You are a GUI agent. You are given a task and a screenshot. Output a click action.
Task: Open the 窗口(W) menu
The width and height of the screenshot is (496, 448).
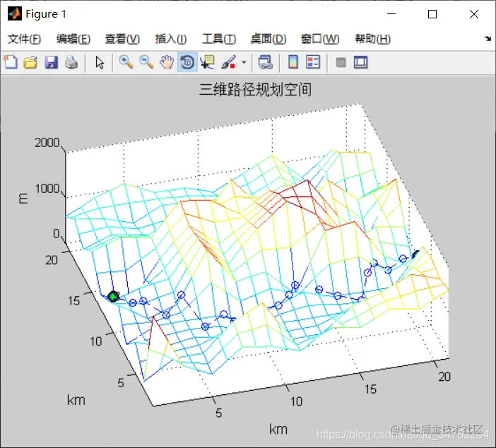[x=320, y=39]
